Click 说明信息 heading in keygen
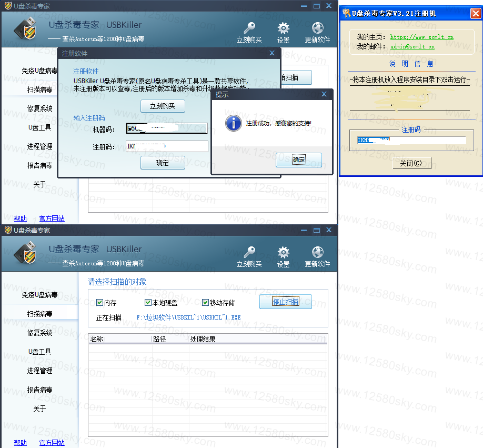 tap(411, 64)
